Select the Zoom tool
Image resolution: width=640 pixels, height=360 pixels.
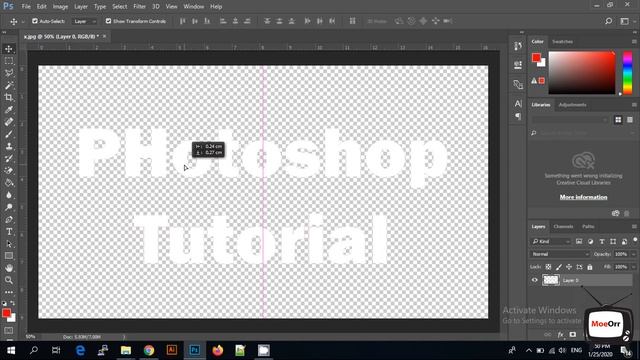pos(9,280)
